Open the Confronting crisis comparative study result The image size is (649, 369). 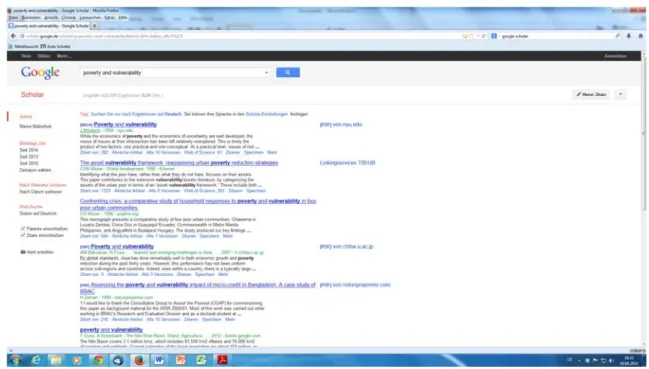198,204
